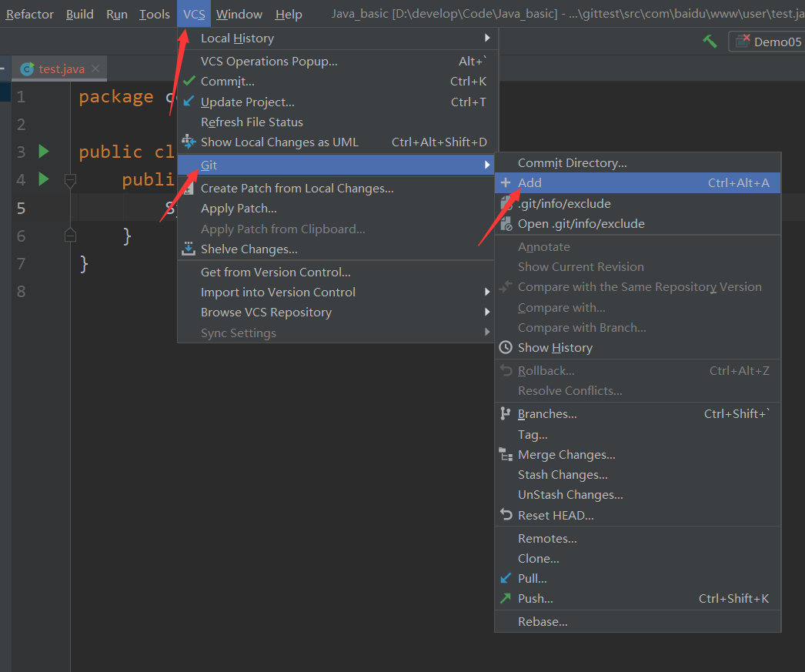
Task: Open the Window menu
Action: click(x=239, y=14)
